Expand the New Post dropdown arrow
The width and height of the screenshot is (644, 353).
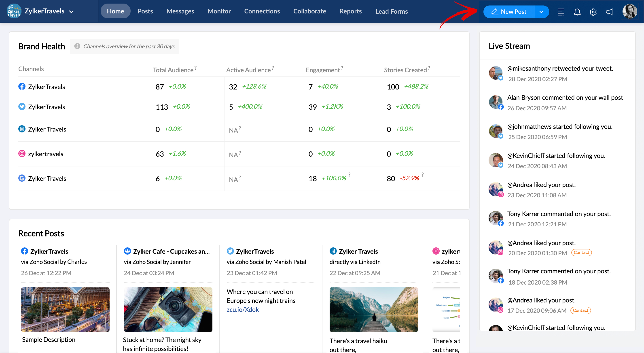541,12
